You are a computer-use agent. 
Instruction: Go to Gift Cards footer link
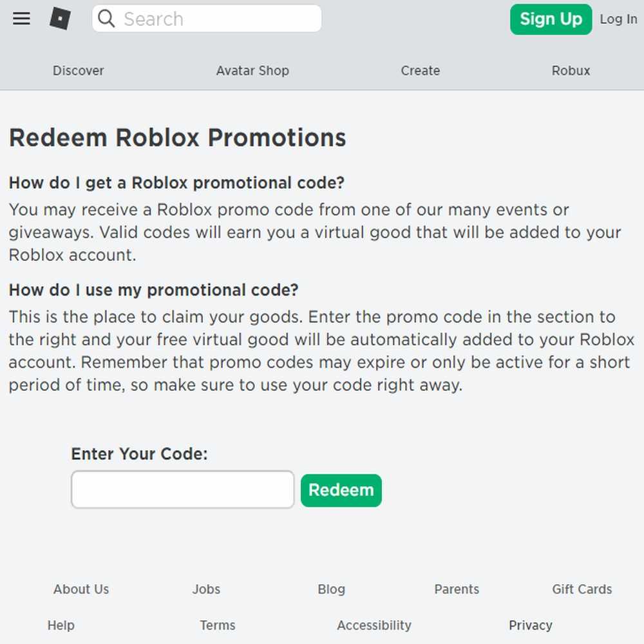click(582, 589)
